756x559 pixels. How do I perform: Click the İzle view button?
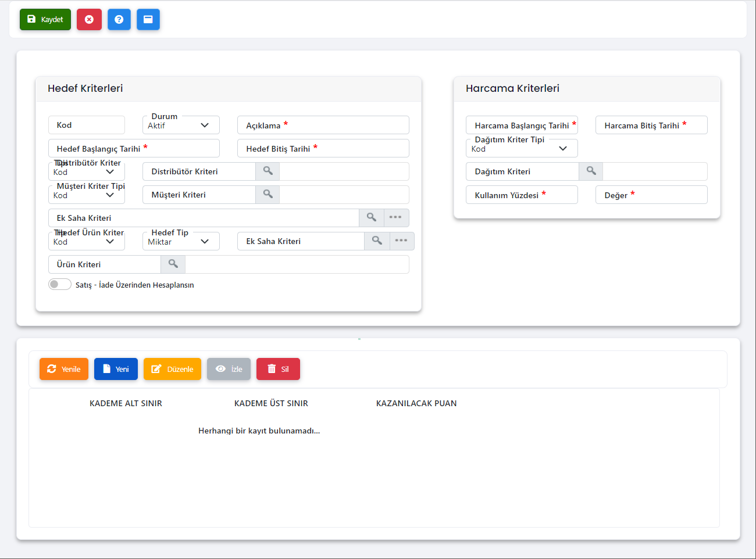[x=229, y=369]
